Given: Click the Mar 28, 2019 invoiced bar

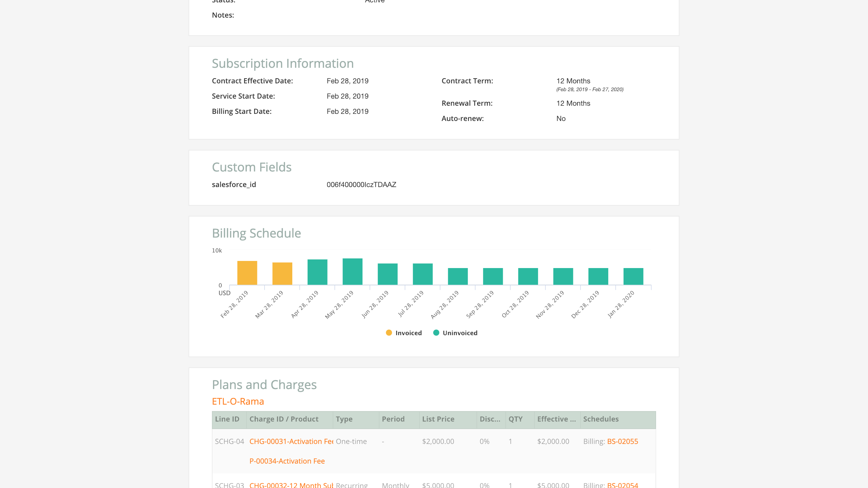Looking at the screenshot, I should 282,273.
